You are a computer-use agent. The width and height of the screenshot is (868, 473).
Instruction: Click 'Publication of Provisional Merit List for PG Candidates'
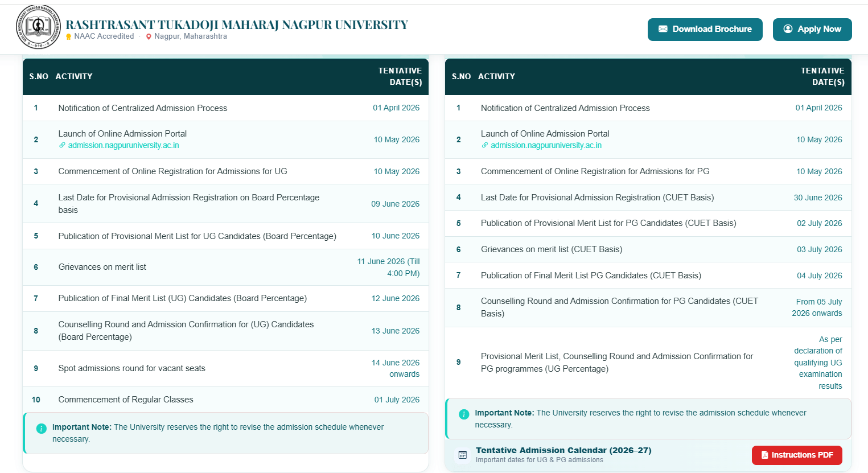(608, 223)
